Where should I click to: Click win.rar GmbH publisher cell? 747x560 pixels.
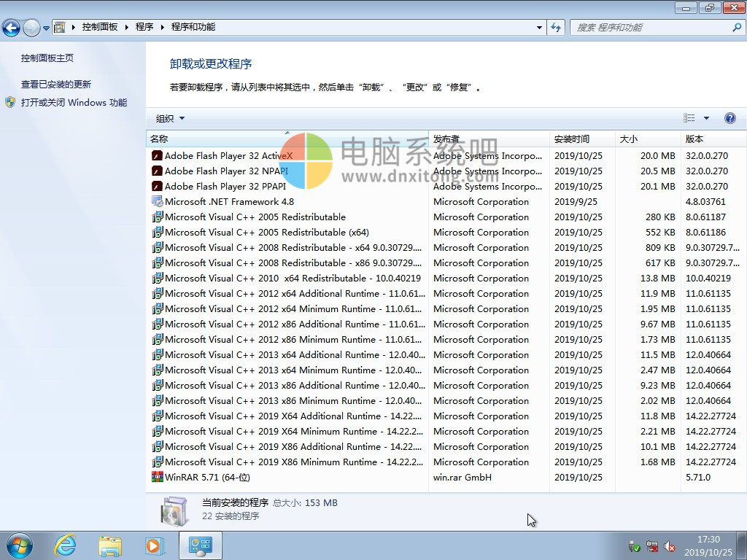462,477
